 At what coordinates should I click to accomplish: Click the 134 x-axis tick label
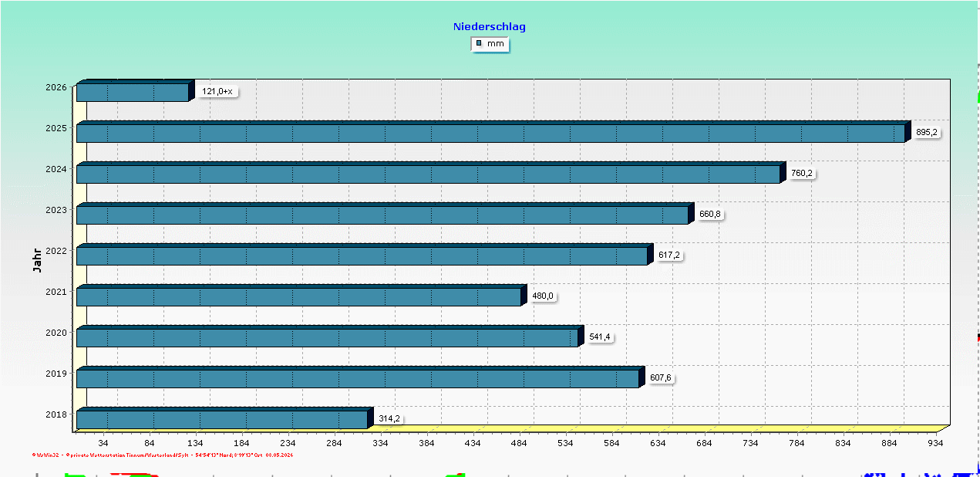[x=195, y=443]
